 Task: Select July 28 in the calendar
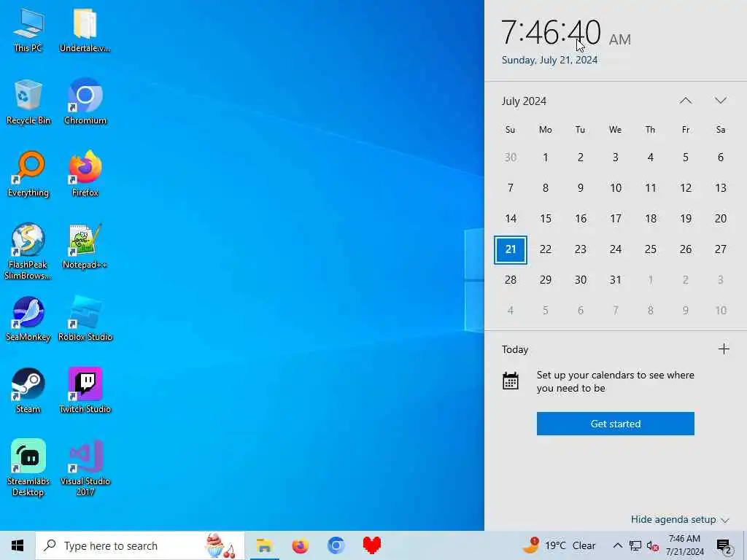point(510,280)
